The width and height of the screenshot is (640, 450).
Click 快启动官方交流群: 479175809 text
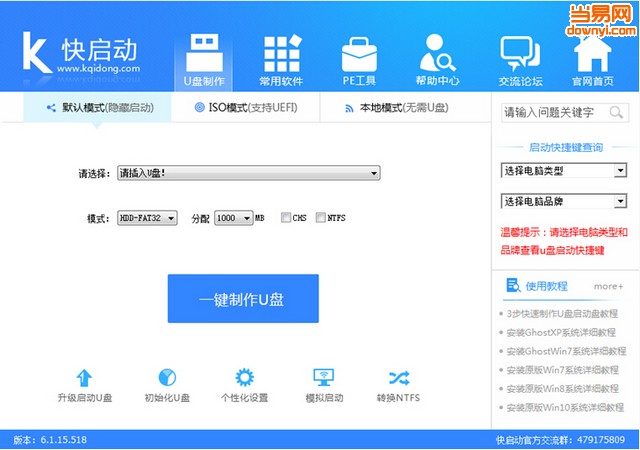click(560, 440)
